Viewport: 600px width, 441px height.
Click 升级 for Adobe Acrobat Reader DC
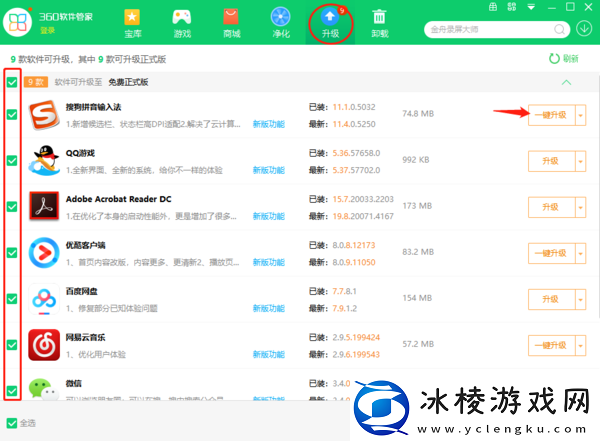pyautogui.click(x=551, y=207)
